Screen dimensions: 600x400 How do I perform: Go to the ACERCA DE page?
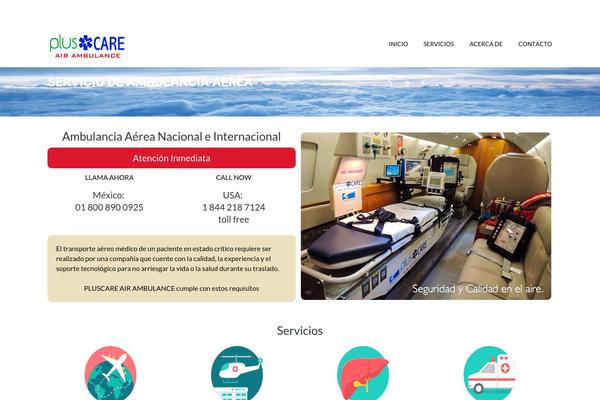coord(486,44)
